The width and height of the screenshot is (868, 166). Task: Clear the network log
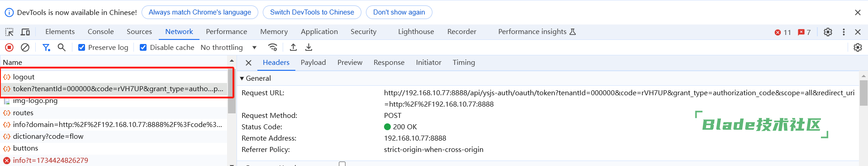(x=25, y=47)
